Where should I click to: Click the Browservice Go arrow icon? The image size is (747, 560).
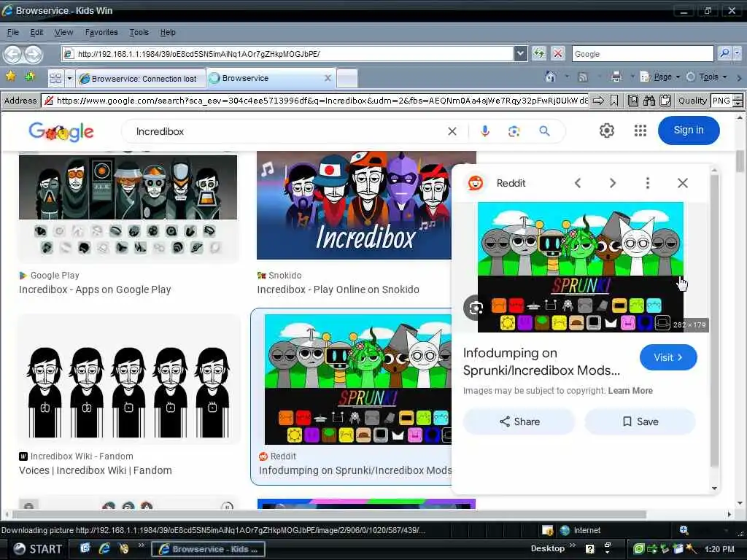pyautogui.click(x=598, y=101)
